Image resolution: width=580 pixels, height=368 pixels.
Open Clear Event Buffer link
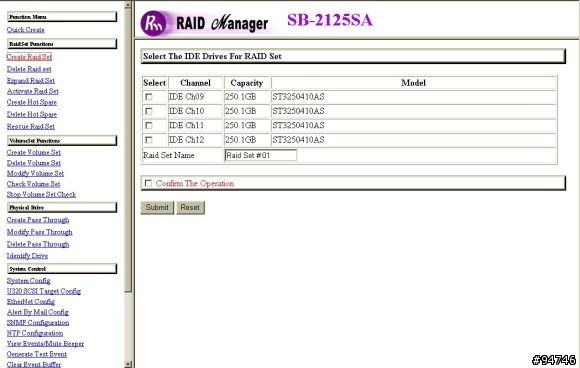point(34,364)
